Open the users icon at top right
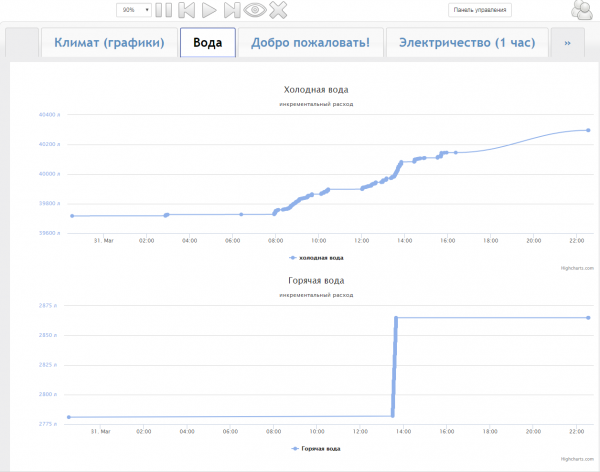600x472 pixels. [x=581, y=11]
